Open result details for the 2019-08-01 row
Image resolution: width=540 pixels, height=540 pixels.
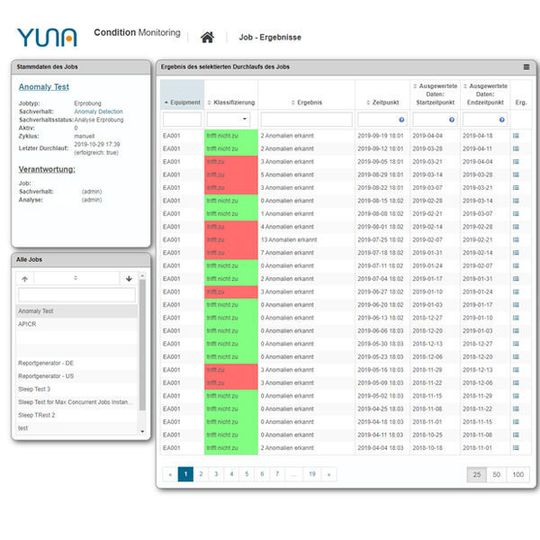pos(516,227)
